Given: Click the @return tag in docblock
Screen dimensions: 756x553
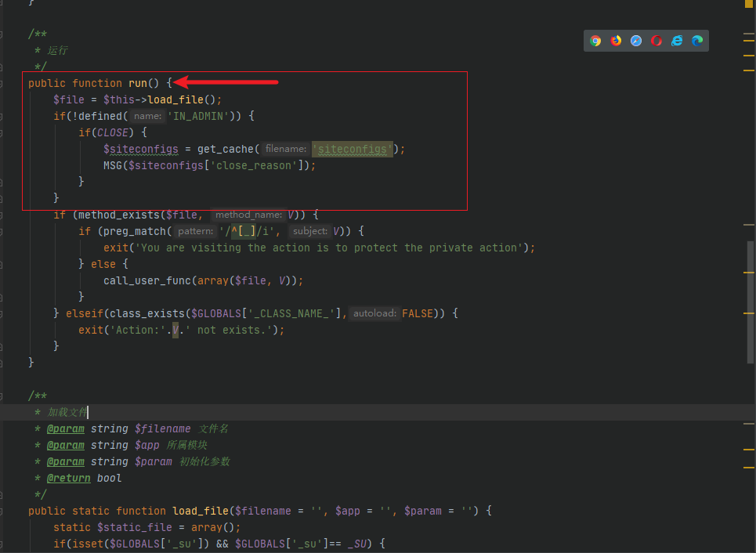Looking at the screenshot, I should click(x=68, y=478).
